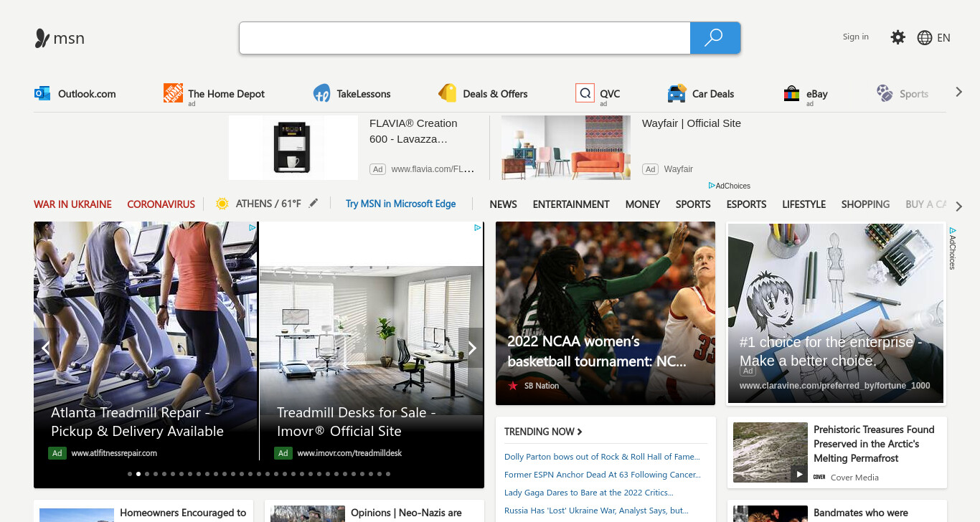Open Prehistoric Treasures article headline
Viewport: 980px width, 522px height.
(874, 444)
